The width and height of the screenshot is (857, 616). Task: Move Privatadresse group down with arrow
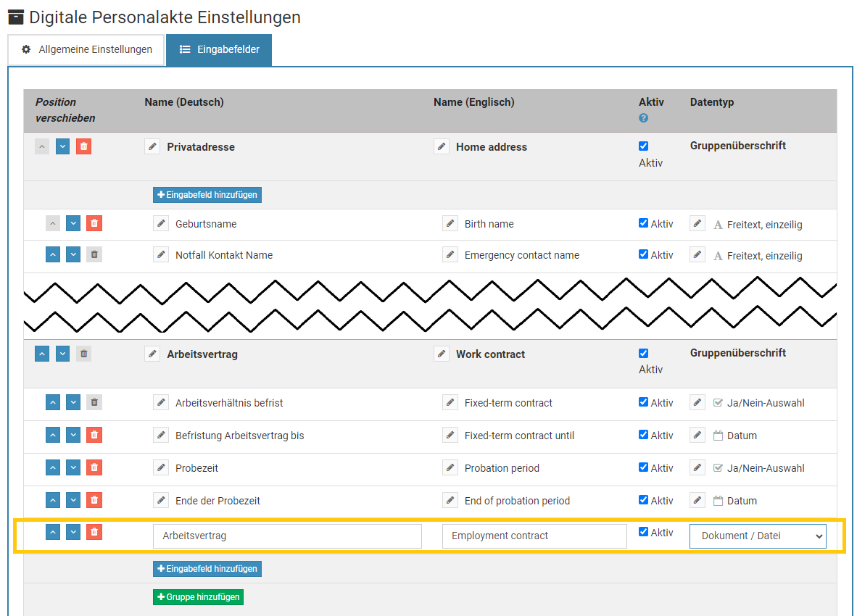pos(63,146)
